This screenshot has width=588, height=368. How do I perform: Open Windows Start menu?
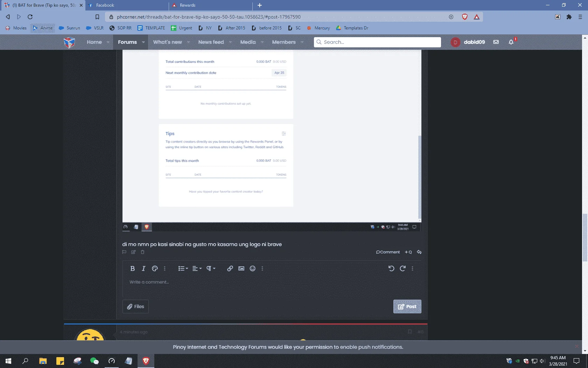click(x=8, y=361)
